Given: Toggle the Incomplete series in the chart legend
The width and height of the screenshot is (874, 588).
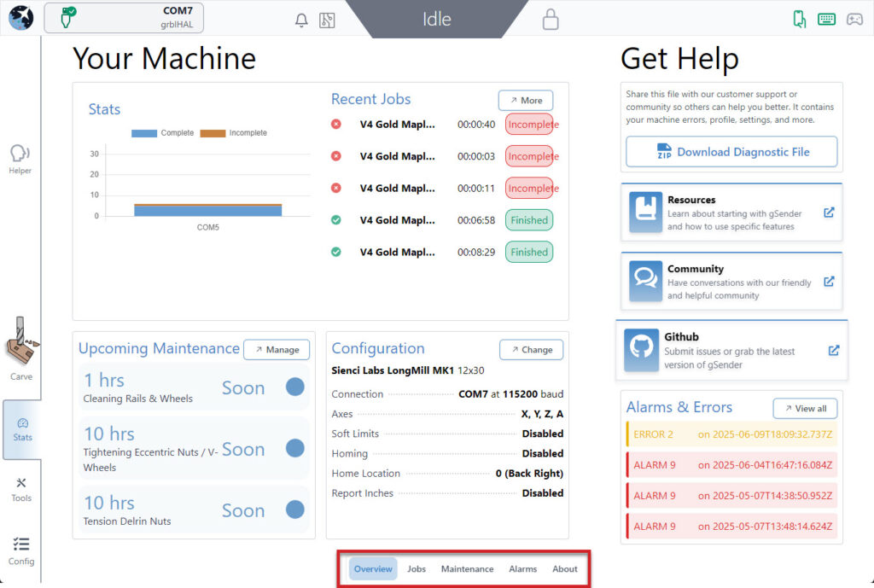Looking at the screenshot, I should pyautogui.click(x=234, y=132).
